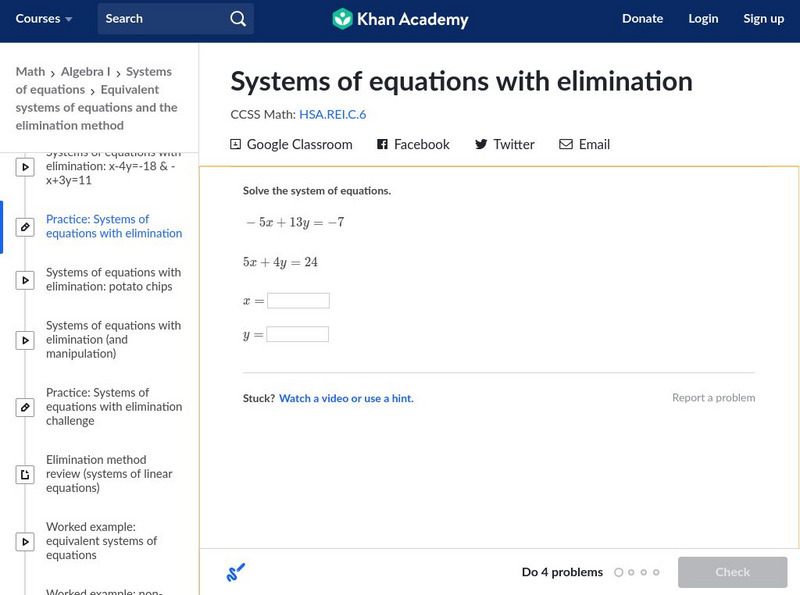
Task: Click the x answer input field
Action: pos(298,301)
